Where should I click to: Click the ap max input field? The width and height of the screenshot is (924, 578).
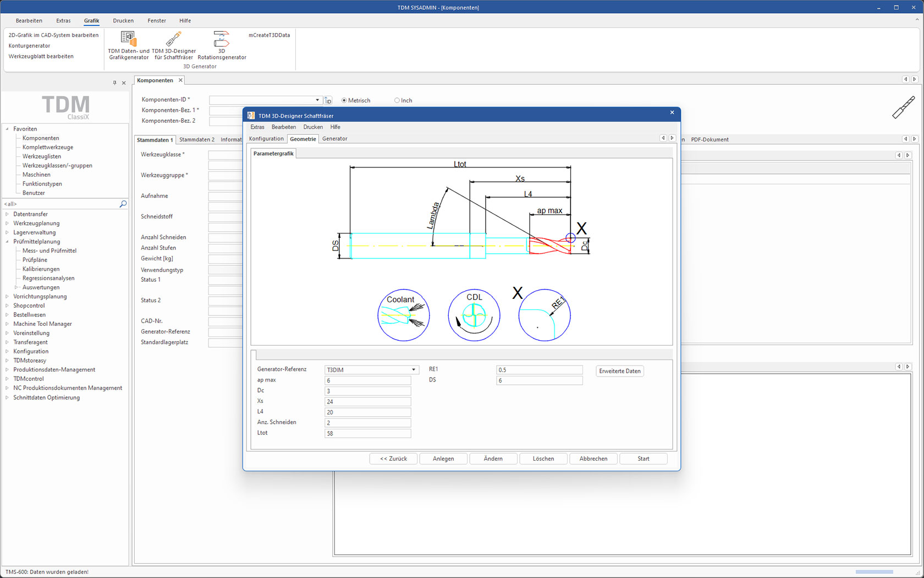click(x=368, y=380)
